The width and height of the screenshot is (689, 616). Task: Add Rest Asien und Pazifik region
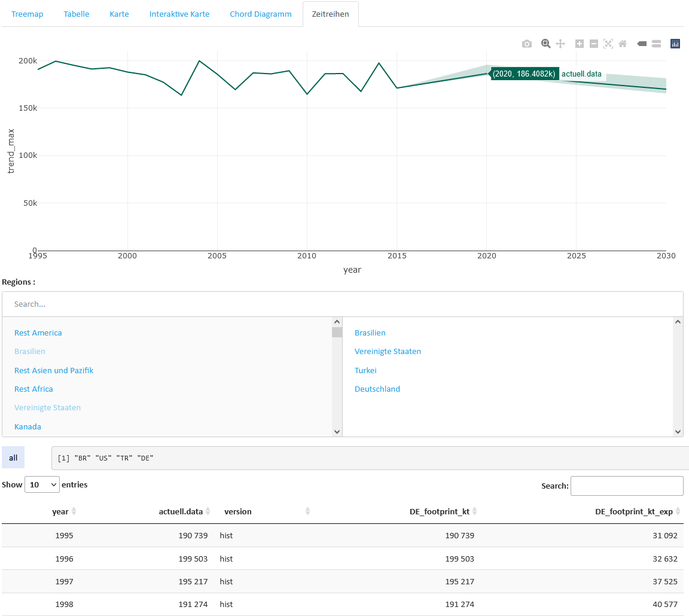(54, 370)
